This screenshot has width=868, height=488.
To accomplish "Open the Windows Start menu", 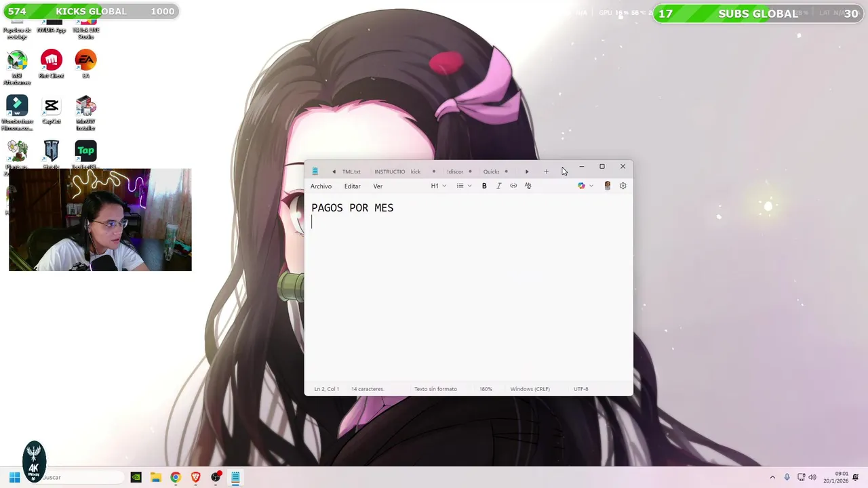I will [x=14, y=477].
